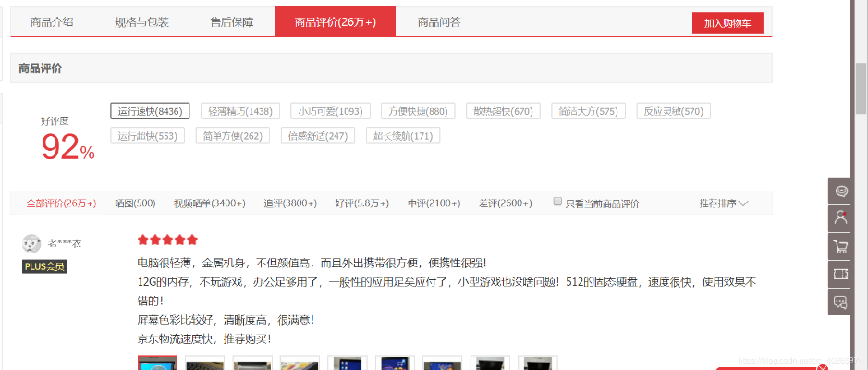Open the first review photo thumbnail
This screenshot has width=868, height=370.
coord(157,364)
